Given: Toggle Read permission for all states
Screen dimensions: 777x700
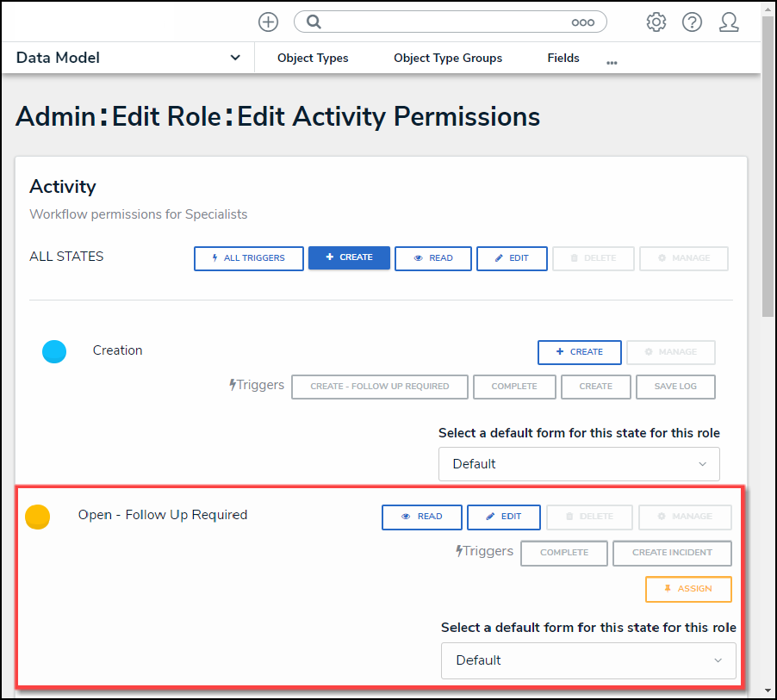Looking at the screenshot, I should point(433,258).
